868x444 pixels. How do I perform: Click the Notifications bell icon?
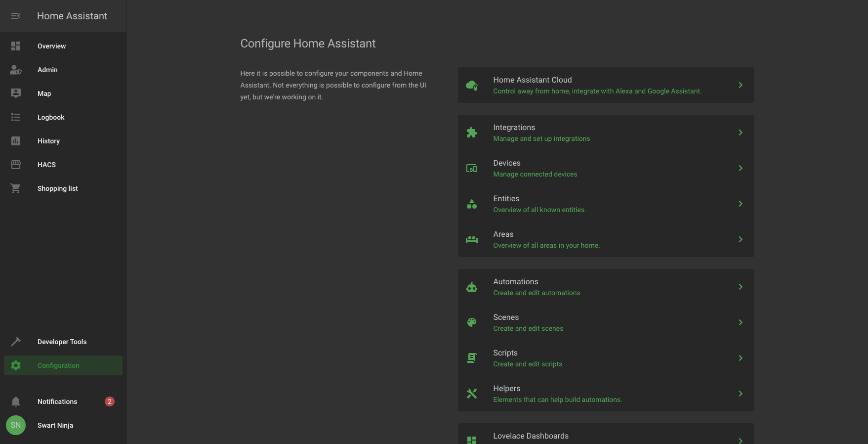16,401
